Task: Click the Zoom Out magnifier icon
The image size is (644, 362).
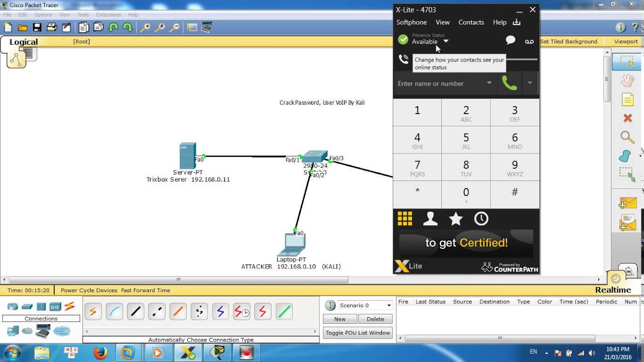Action: (175, 28)
